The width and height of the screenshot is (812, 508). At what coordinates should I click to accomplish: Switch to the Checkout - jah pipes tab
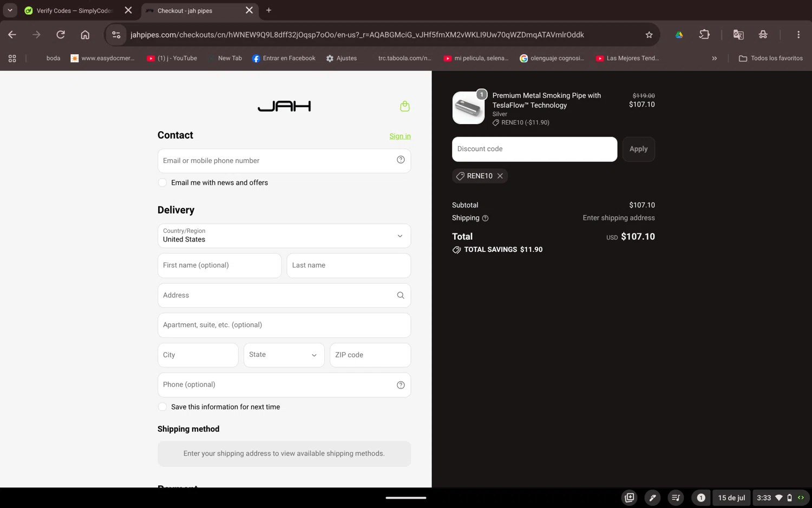tap(200, 10)
